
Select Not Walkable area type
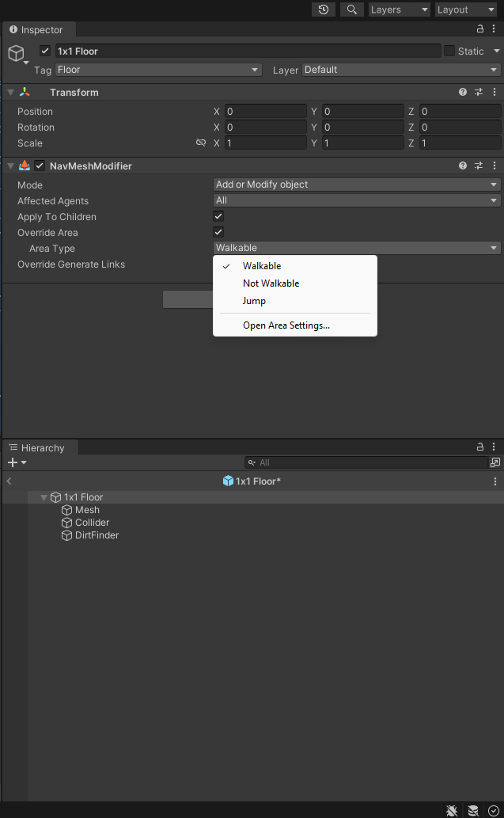pyautogui.click(x=295, y=283)
